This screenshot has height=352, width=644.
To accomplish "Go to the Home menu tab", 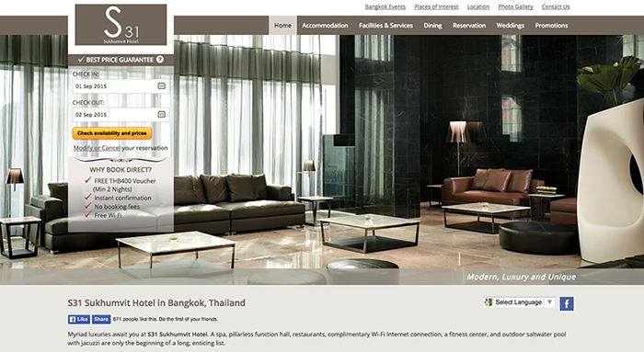I will coord(282,26).
